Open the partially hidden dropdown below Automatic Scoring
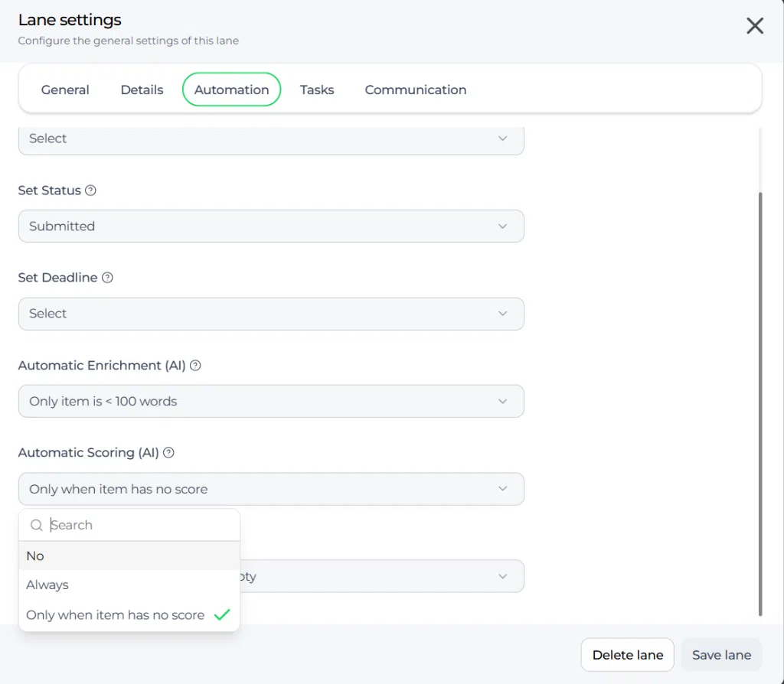The height and width of the screenshot is (684, 784). click(x=382, y=577)
